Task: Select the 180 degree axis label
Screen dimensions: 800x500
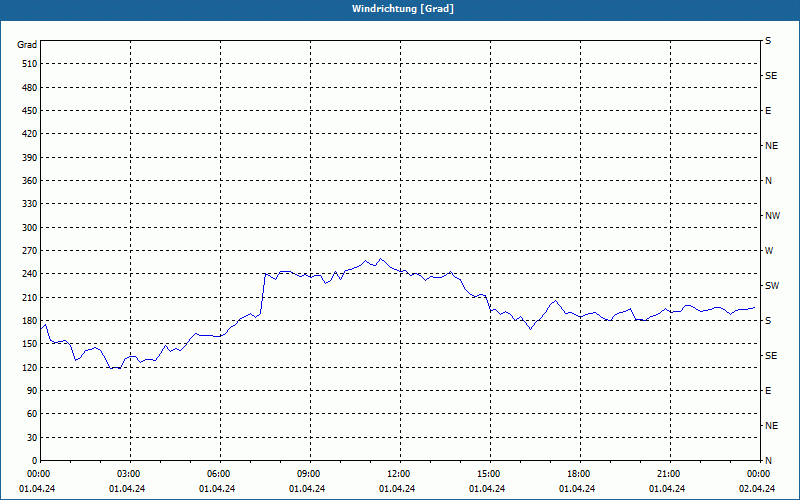Action: coord(30,321)
